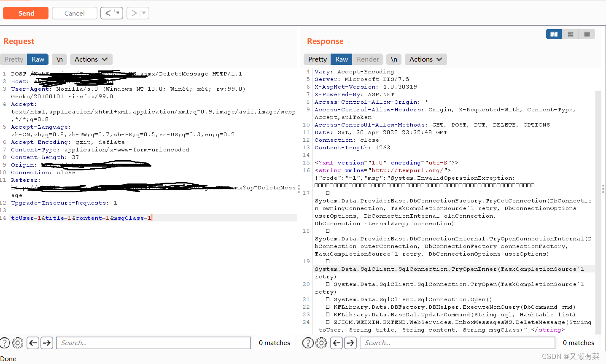Select combined tabbed layout icon
Viewport: 606px width, 364px height.
pos(587,34)
